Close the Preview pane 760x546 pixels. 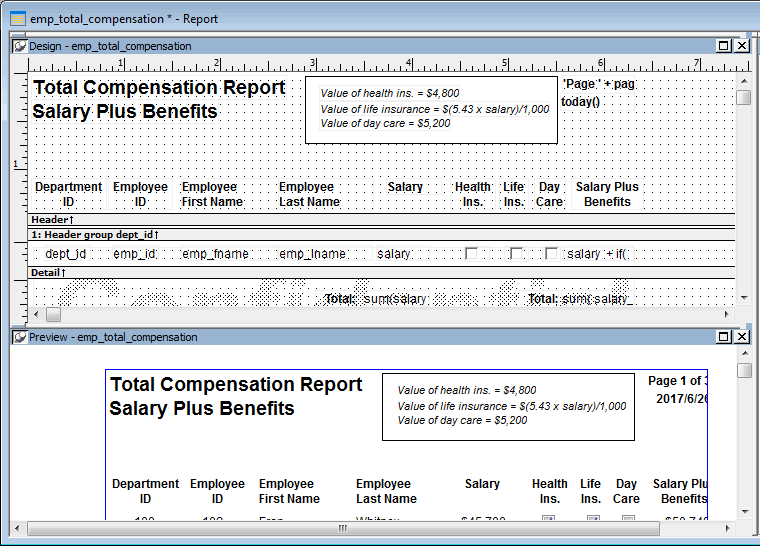point(742,338)
